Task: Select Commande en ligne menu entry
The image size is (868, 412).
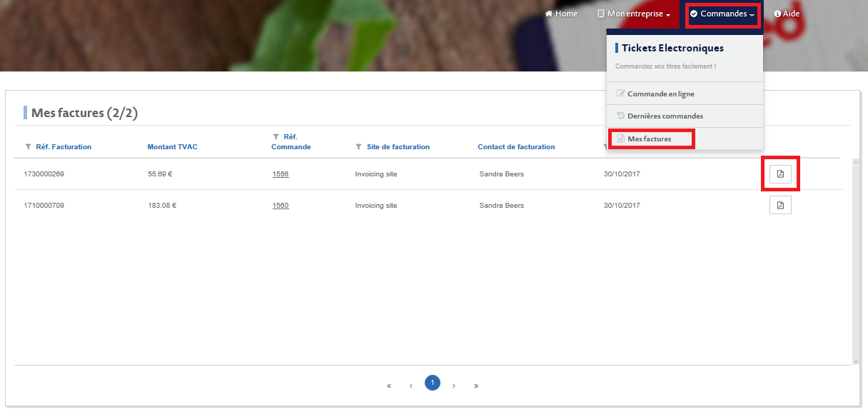Action: click(x=660, y=94)
